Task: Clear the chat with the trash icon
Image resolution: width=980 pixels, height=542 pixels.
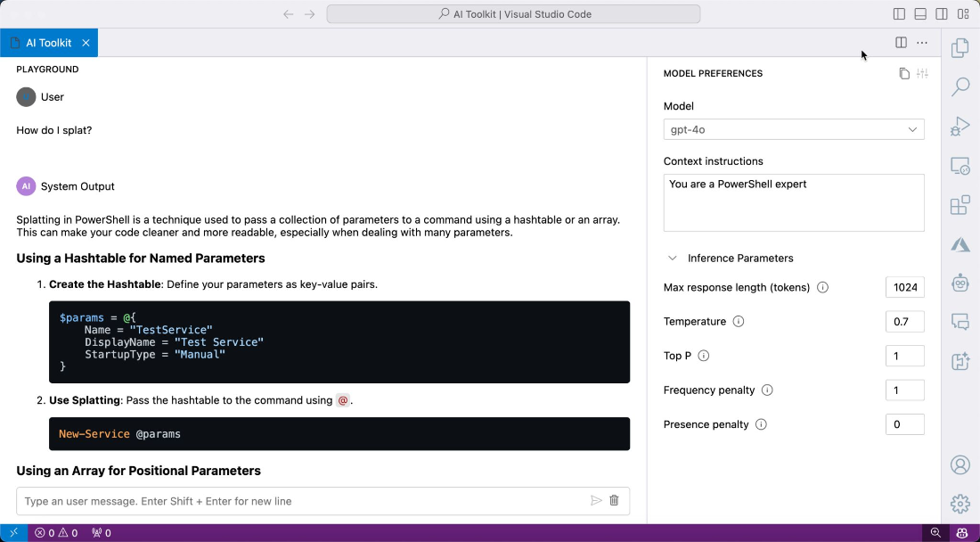Action: click(x=615, y=501)
